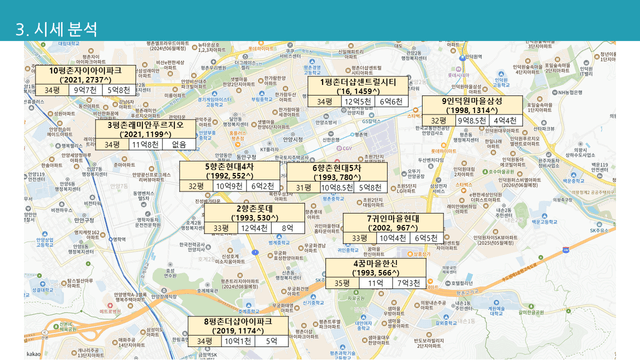This screenshot has width=640, height=360.
Task: Click '5억8천' under 평촌자이아이파크
Action: 119,90
